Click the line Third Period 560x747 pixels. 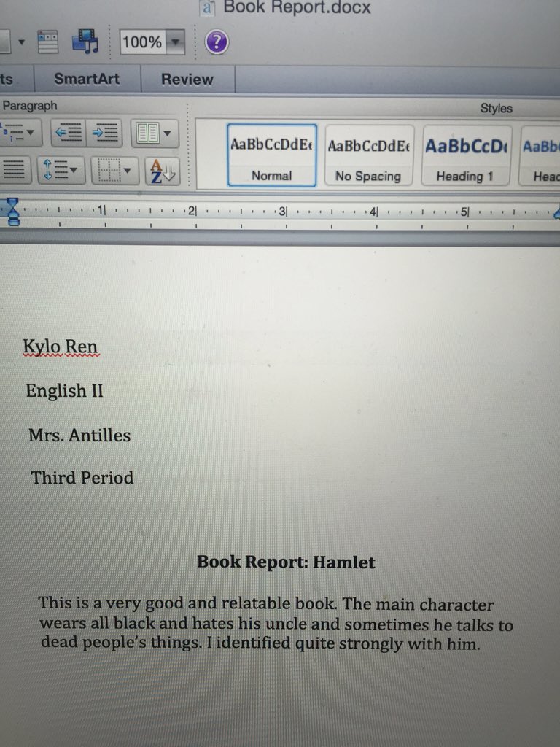[x=82, y=478]
